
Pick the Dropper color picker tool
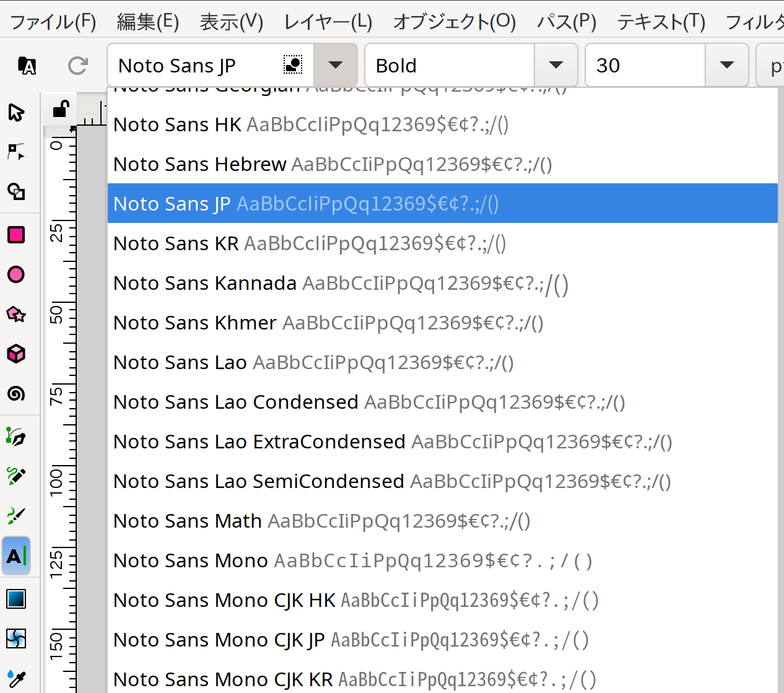(x=16, y=678)
